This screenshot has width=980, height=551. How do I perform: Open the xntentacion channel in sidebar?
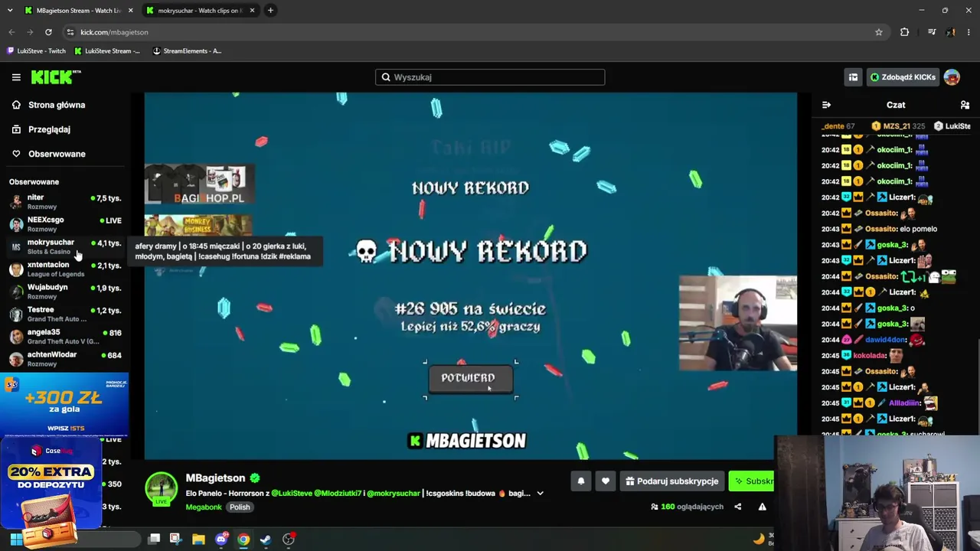click(x=65, y=269)
